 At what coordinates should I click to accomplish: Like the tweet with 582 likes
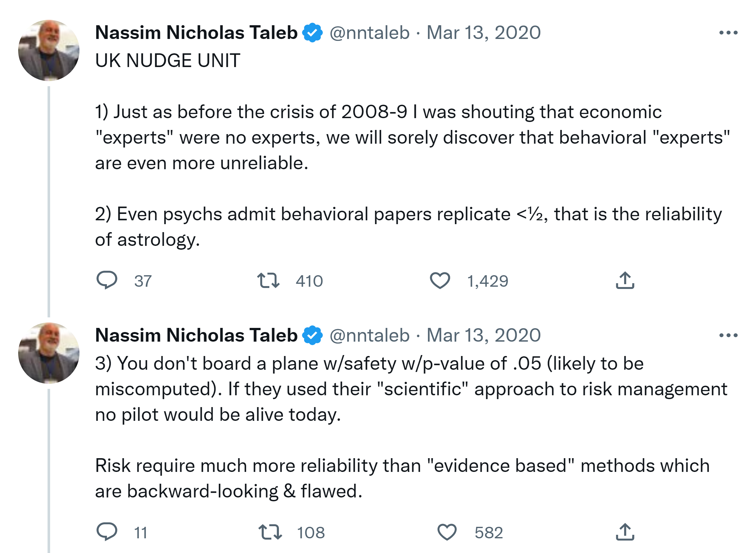447,532
